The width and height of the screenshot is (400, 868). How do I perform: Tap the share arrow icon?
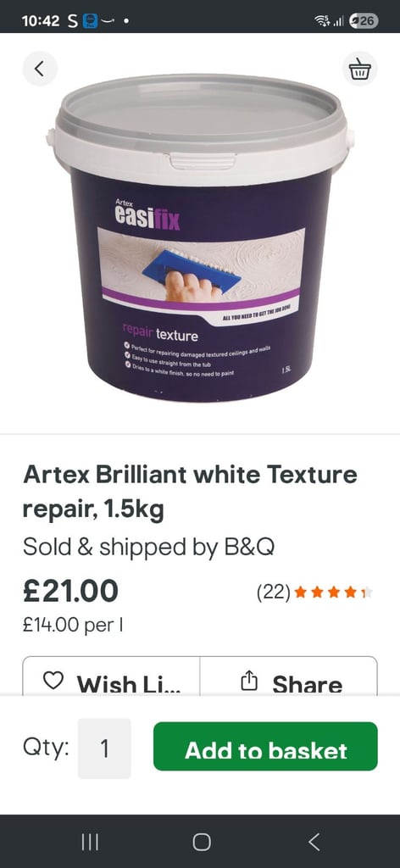coord(249,681)
